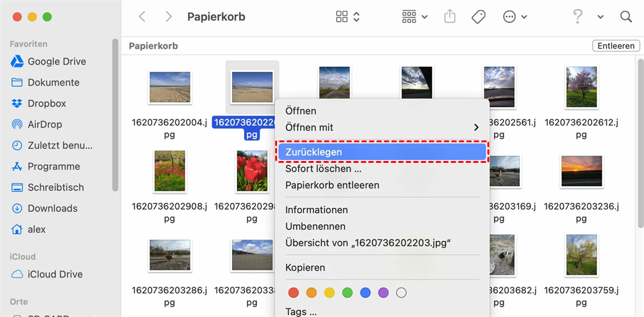Select "Sofort löschen …" menu entry
Screen dimensions: 644x317
coord(323,168)
